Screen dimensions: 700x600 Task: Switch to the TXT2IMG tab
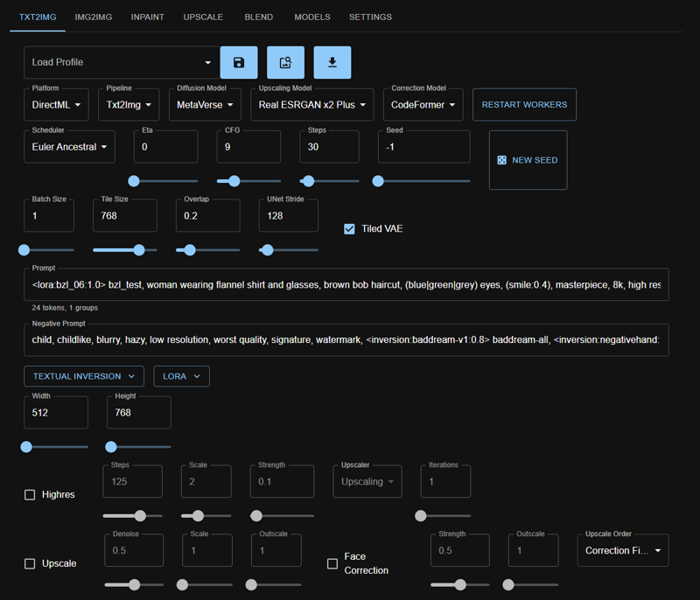pyautogui.click(x=38, y=17)
